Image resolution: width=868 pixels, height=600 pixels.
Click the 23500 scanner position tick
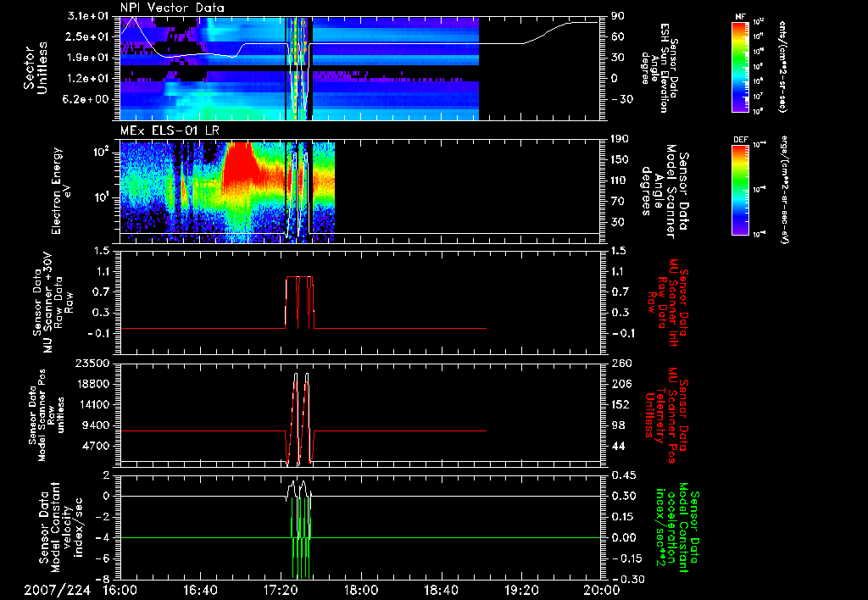coord(95,364)
